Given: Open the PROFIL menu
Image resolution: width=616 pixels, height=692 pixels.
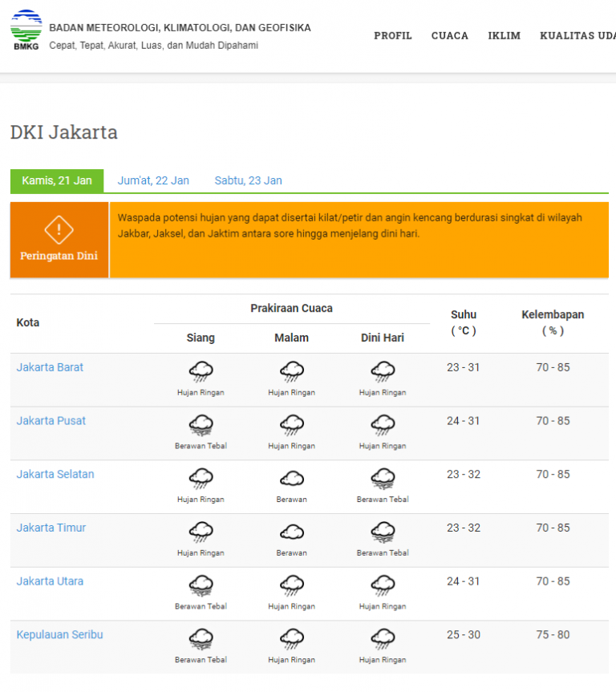Looking at the screenshot, I should 393,36.
